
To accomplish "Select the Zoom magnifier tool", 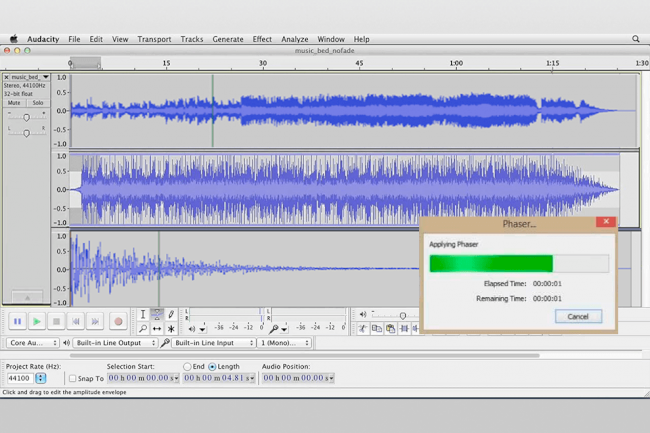I will pyautogui.click(x=143, y=328).
